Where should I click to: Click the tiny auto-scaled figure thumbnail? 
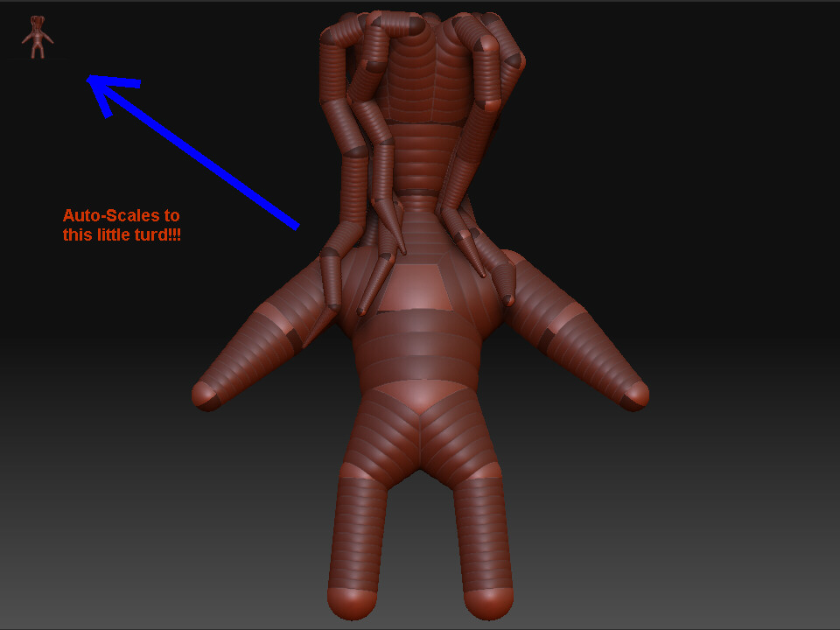click(x=37, y=37)
